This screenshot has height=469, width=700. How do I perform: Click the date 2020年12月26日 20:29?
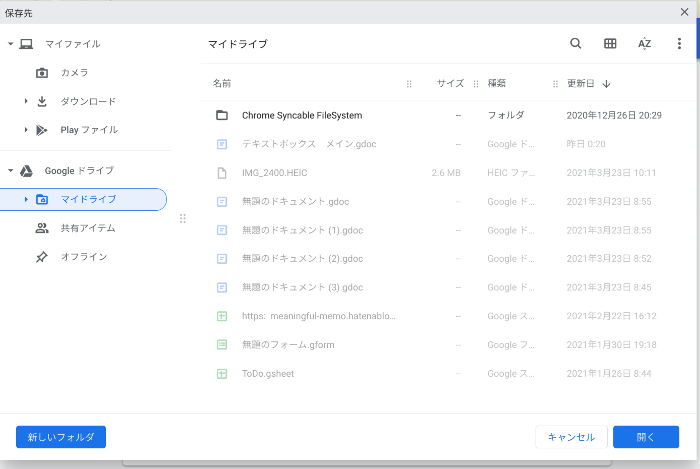(x=614, y=115)
